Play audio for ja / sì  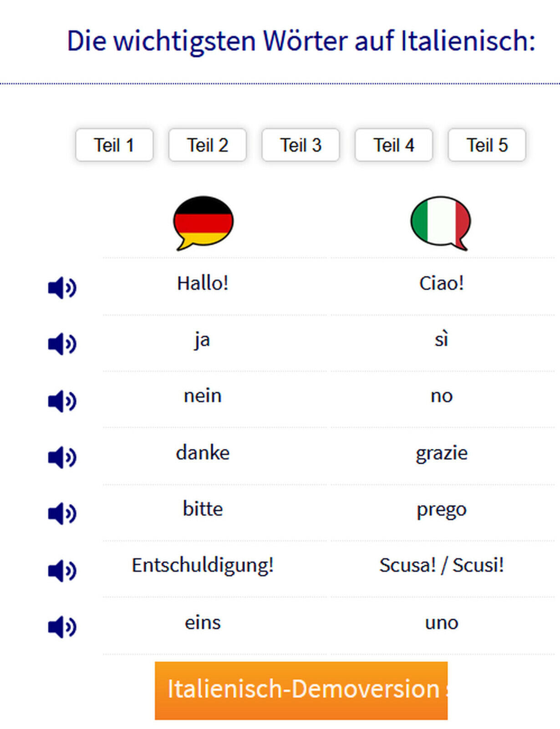click(x=62, y=344)
